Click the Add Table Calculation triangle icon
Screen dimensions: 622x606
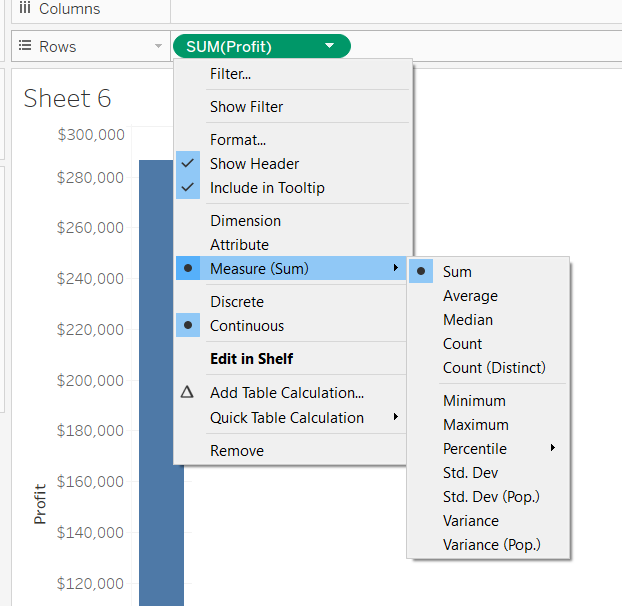tap(187, 393)
